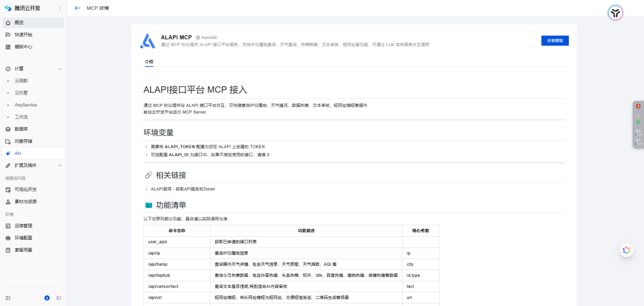
Task: Go back using the MCP 详情 arrow
Action: 77,8
